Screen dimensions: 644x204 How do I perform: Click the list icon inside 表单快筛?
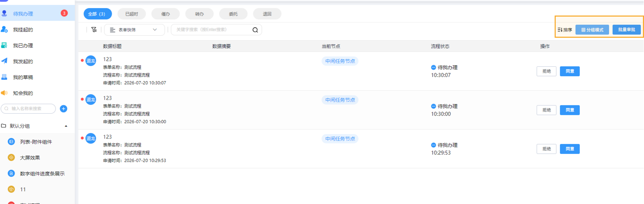(113, 30)
